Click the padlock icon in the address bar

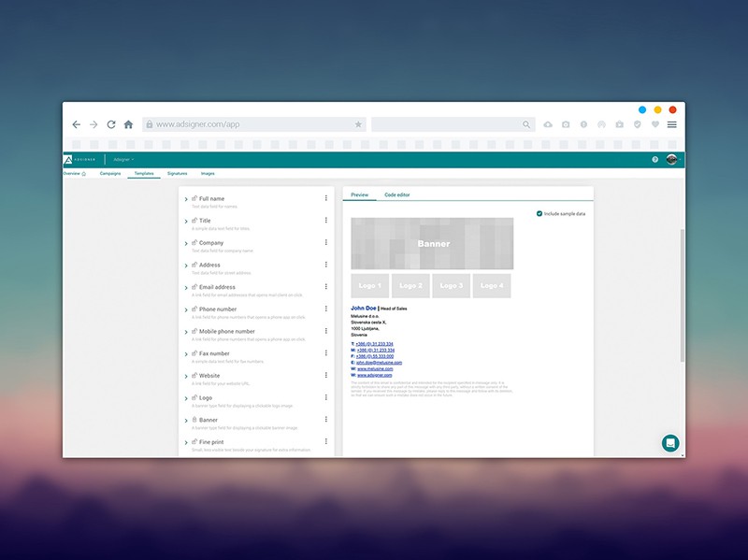(150, 124)
